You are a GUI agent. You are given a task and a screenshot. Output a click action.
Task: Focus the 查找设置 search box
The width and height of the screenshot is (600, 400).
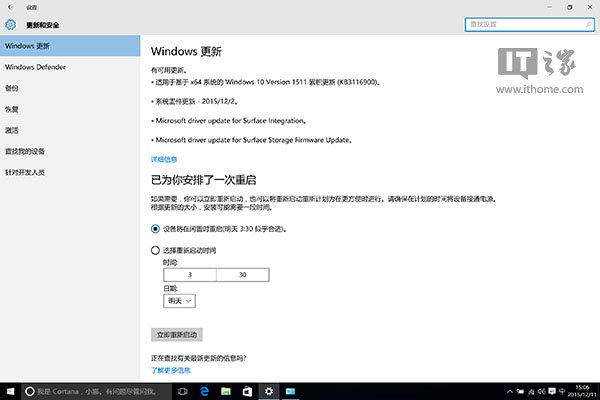(530, 24)
